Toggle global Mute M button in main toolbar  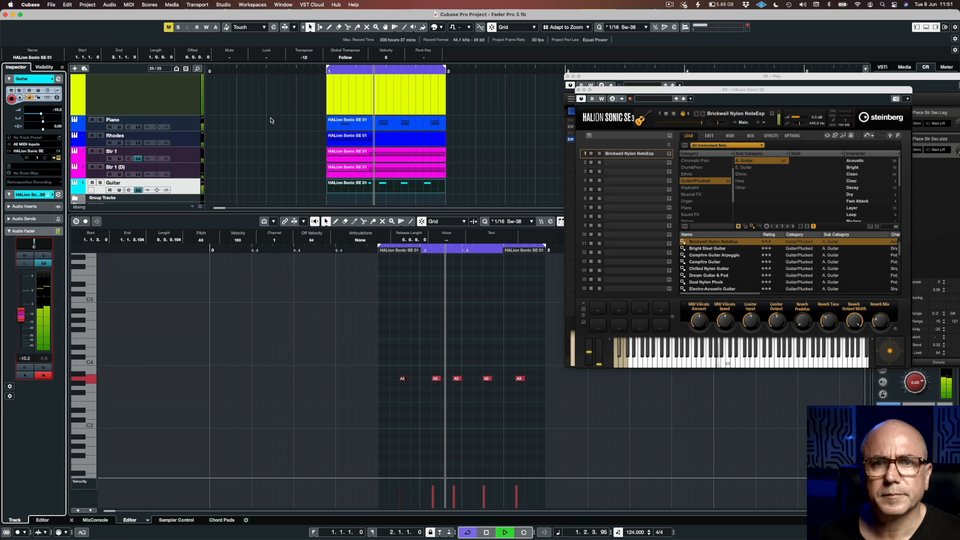pyautogui.click(x=168, y=27)
